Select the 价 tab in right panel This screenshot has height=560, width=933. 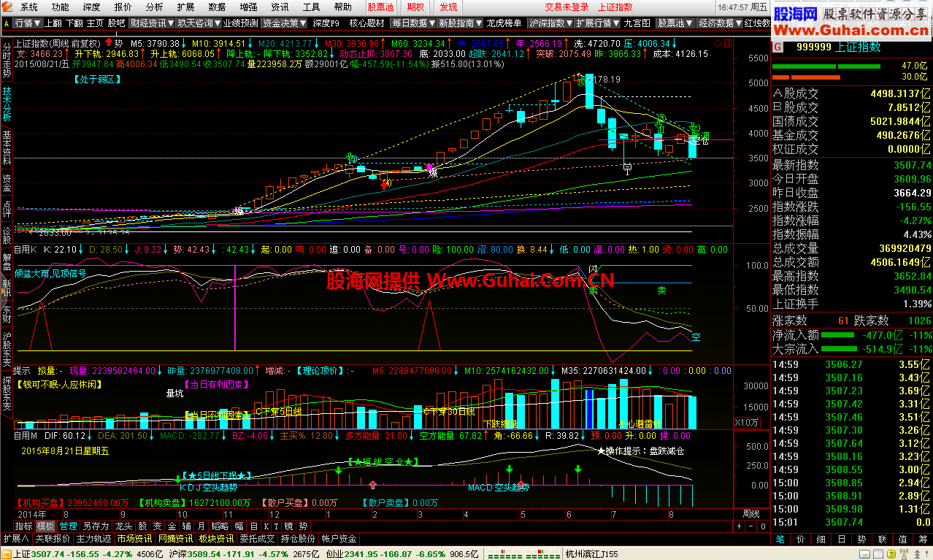tap(800, 539)
